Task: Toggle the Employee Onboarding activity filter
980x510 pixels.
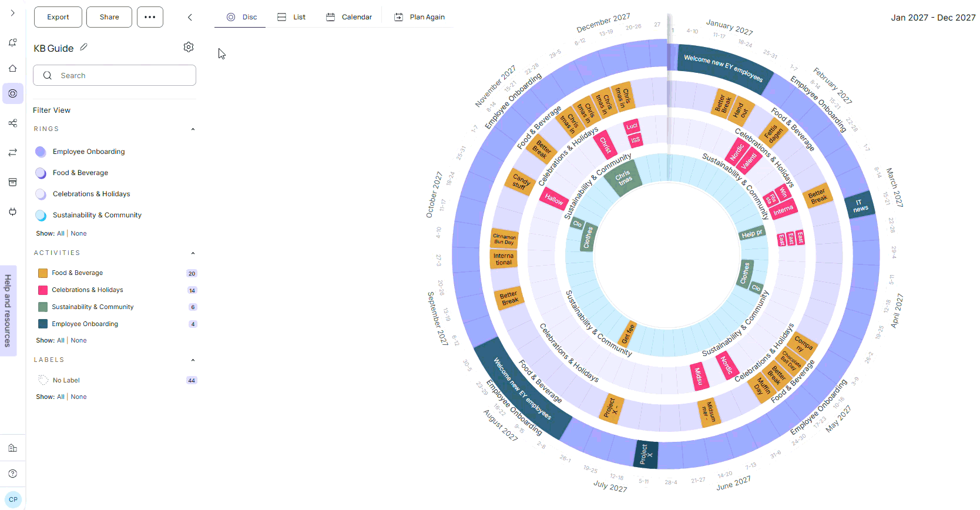Action: pyautogui.click(x=42, y=324)
